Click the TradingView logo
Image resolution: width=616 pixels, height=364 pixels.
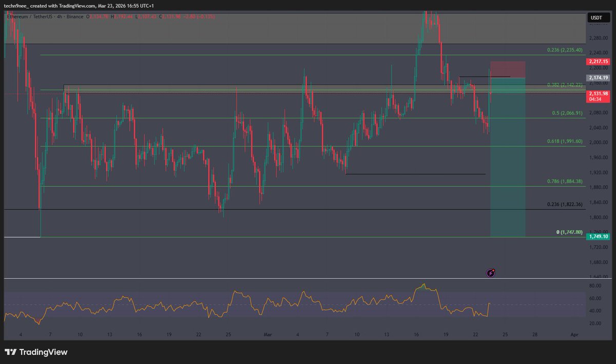[36, 352]
